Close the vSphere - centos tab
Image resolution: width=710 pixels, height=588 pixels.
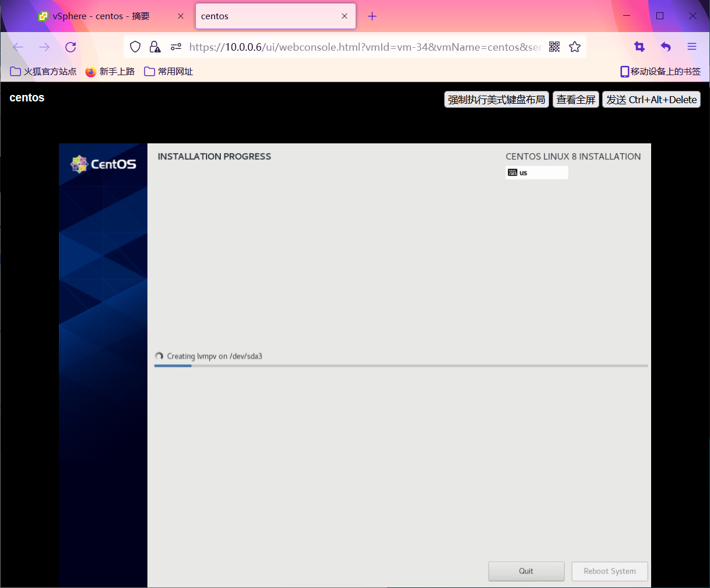pyautogui.click(x=181, y=16)
